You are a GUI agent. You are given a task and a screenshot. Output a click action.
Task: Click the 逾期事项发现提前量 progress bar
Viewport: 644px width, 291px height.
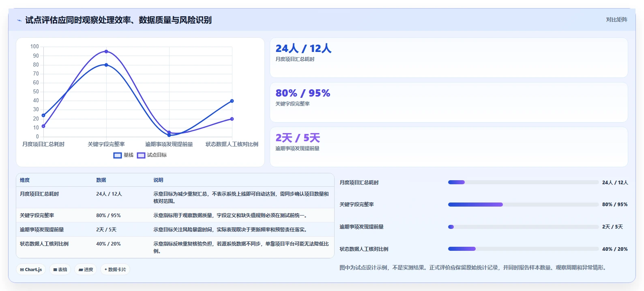pos(523,227)
